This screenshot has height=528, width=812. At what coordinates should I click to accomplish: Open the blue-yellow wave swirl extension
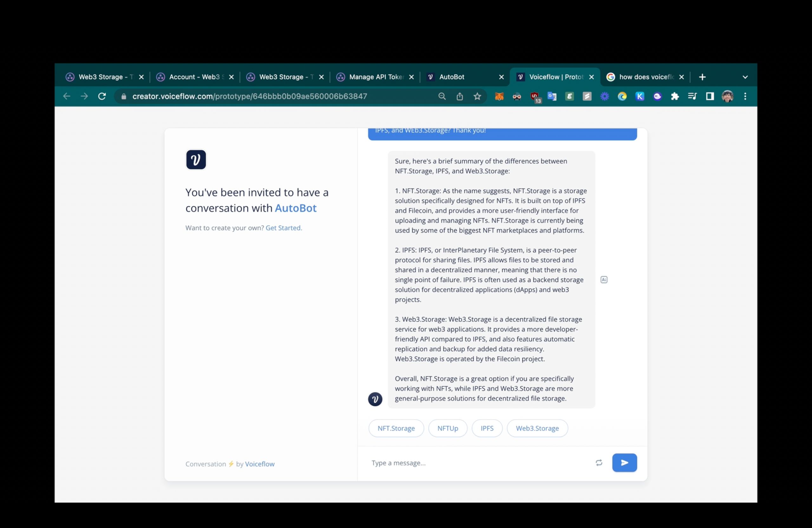coord(622,96)
